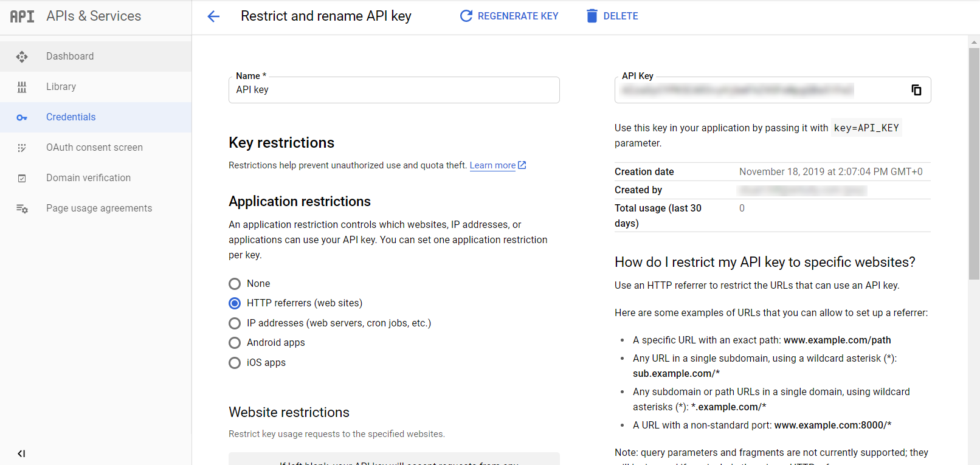The height and width of the screenshot is (465, 980).
Task: Click the scrollbar up arrow
Action: (x=974, y=42)
